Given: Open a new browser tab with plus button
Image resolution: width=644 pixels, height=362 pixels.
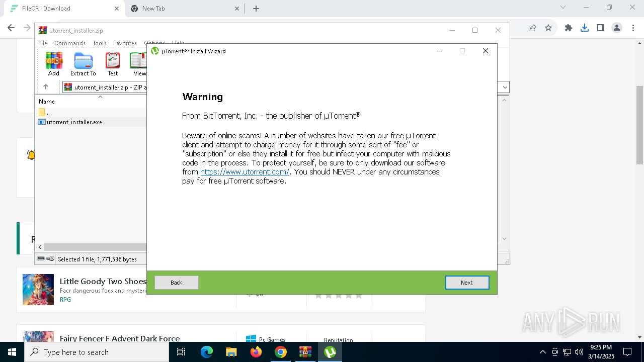Looking at the screenshot, I should [x=256, y=9].
